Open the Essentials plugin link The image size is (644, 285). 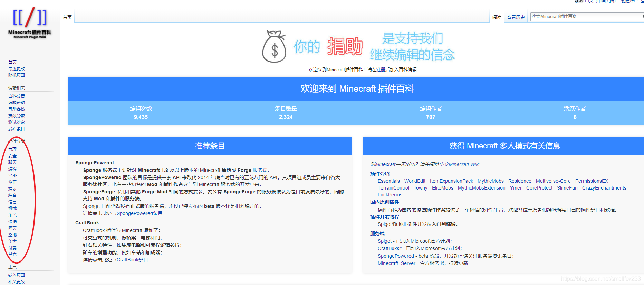tap(389, 181)
